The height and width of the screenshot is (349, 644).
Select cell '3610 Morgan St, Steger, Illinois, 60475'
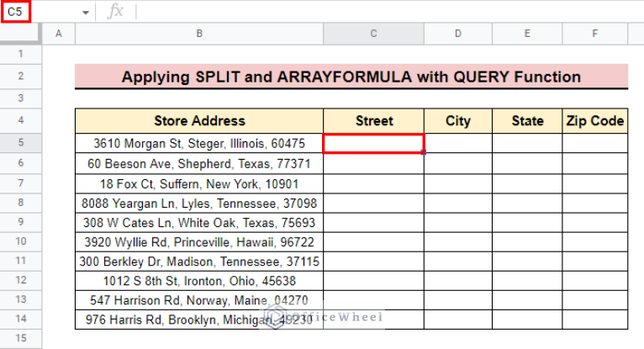point(199,143)
